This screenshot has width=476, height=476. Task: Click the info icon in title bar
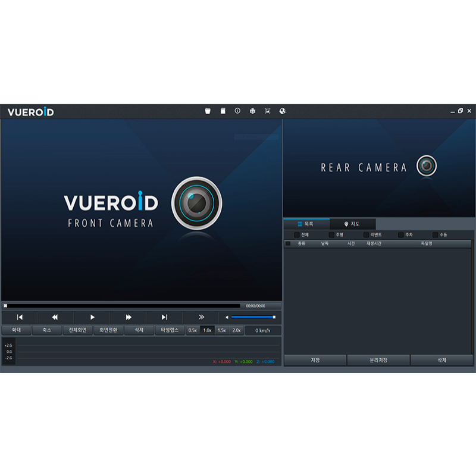click(x=237, y=111)
